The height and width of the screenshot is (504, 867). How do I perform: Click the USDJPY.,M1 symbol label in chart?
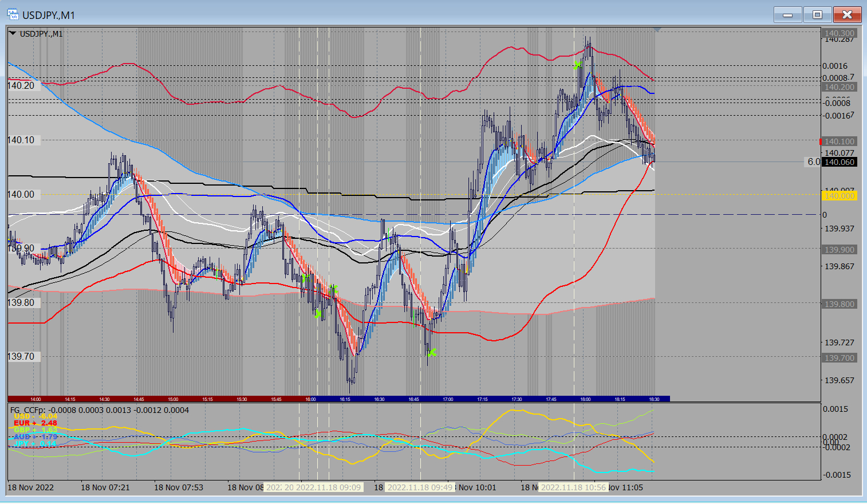[41, 34]
